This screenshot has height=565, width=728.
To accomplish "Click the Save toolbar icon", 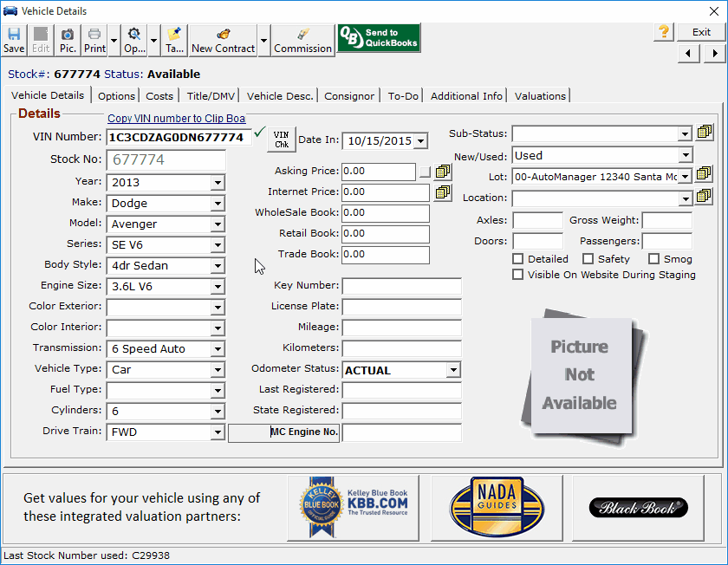I will 14,39.
